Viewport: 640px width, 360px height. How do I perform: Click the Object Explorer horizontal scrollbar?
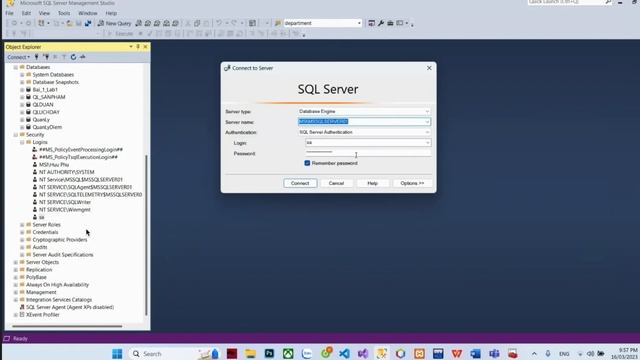coord(67,326)
